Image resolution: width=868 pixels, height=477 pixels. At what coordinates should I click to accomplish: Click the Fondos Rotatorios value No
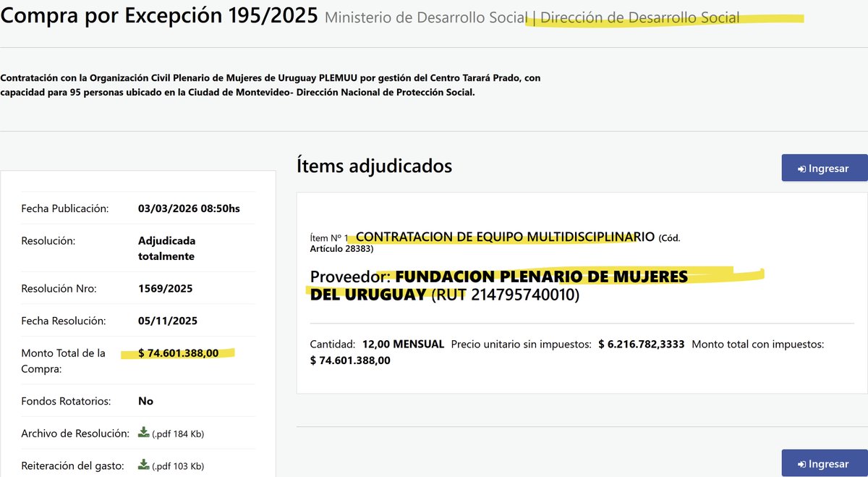(145, 401)
